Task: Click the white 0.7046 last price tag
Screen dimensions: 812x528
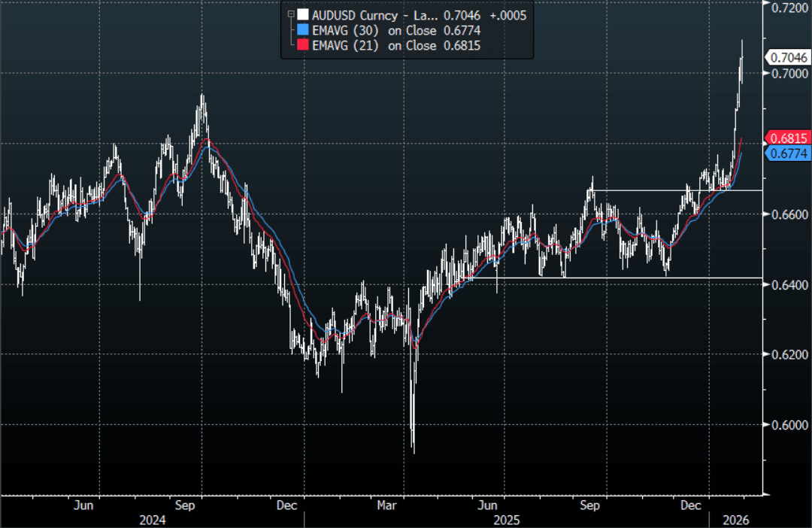Action: click(x=787, y=57)
